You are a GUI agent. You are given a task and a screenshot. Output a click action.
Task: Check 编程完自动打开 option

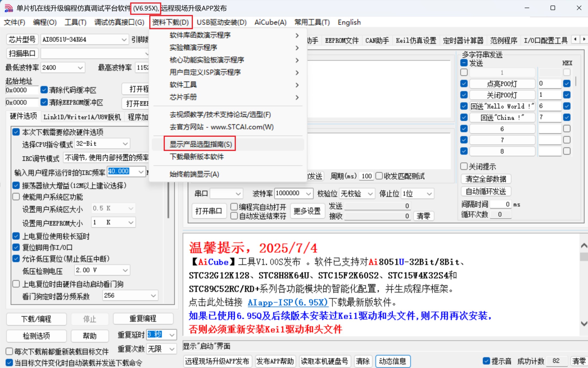pyautogui.click(x=234, y=207)
